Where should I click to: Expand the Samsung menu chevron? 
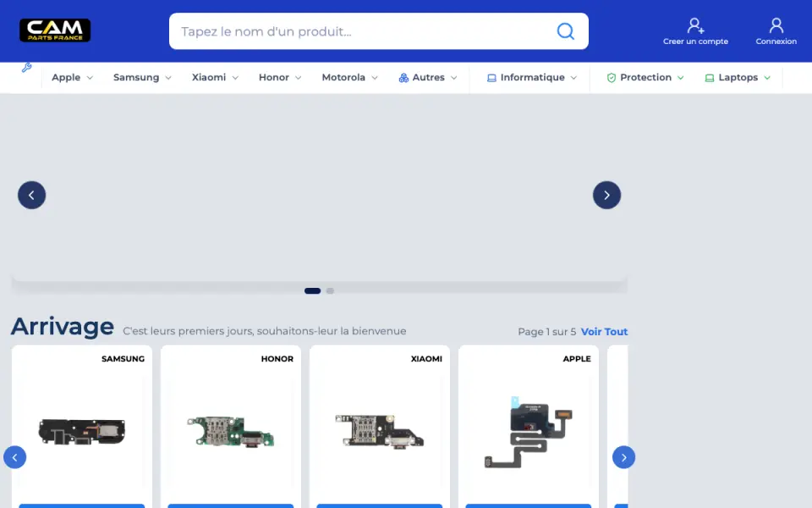click(168, 78)
